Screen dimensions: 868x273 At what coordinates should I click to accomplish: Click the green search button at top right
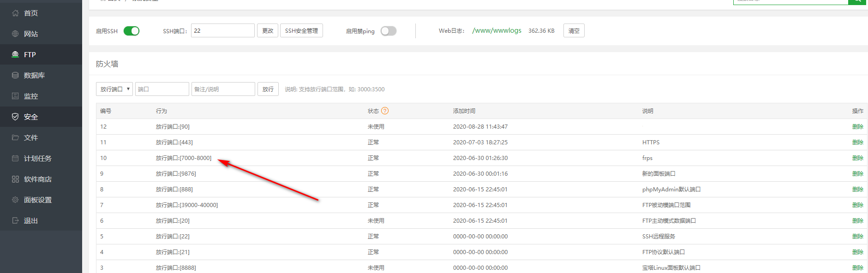[857, 1]
